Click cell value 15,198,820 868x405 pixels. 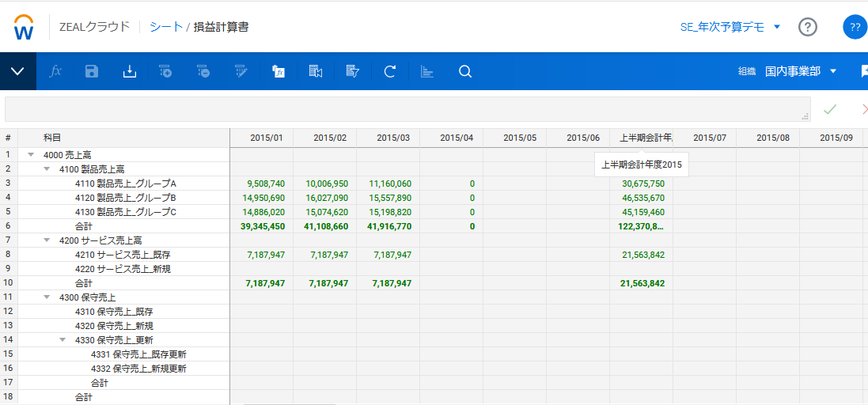click(389, 211)
